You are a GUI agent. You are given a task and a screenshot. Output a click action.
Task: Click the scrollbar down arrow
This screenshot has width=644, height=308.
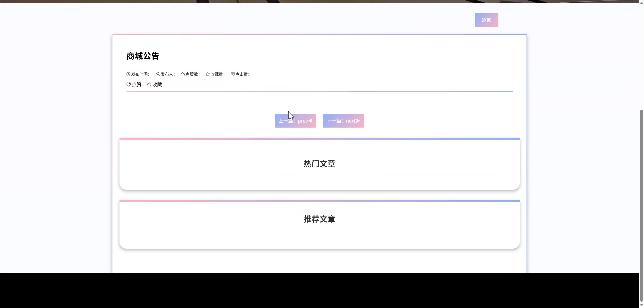[641, 305]
